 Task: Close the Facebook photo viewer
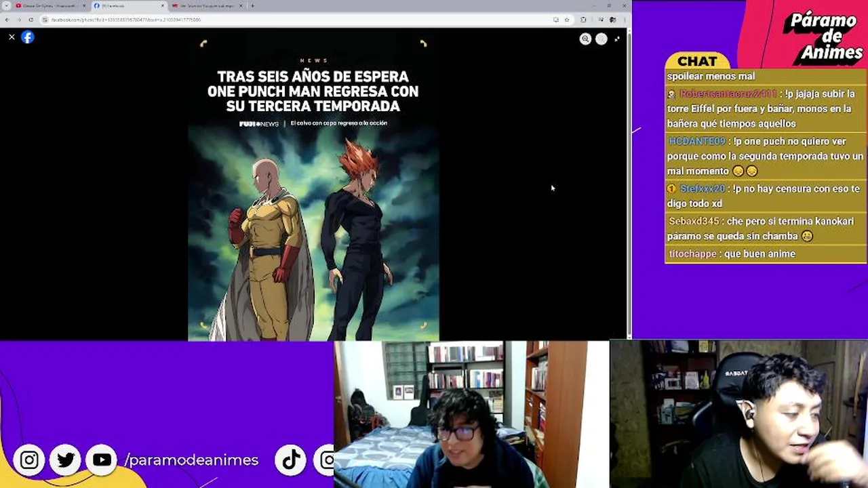click(x=12, y=37)
